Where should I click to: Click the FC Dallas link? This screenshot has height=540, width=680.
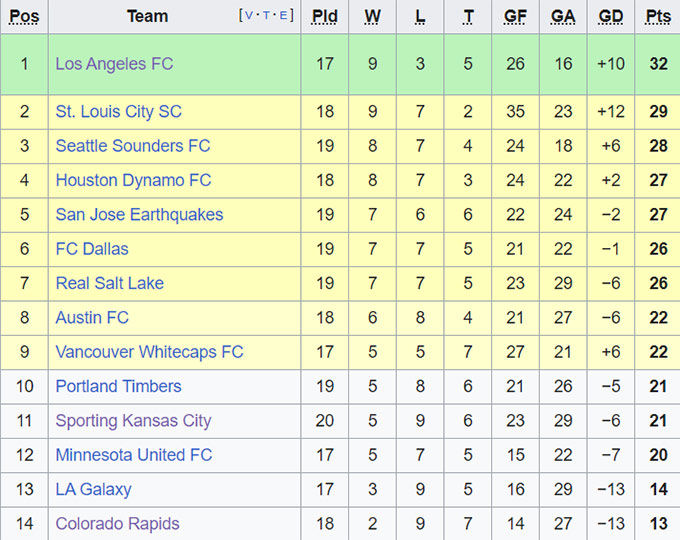coord(92,249)
